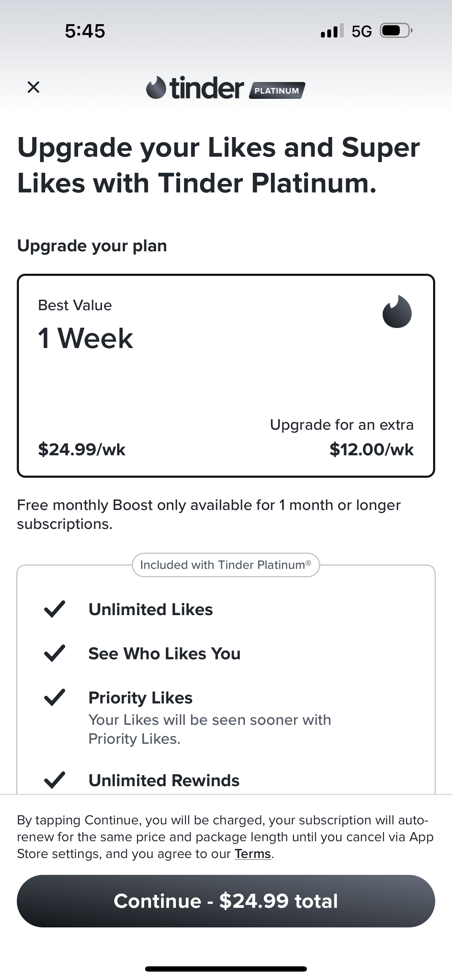Tap the $24.99/wk price label
The image size is (452, 980).
[x=82, y=449]
